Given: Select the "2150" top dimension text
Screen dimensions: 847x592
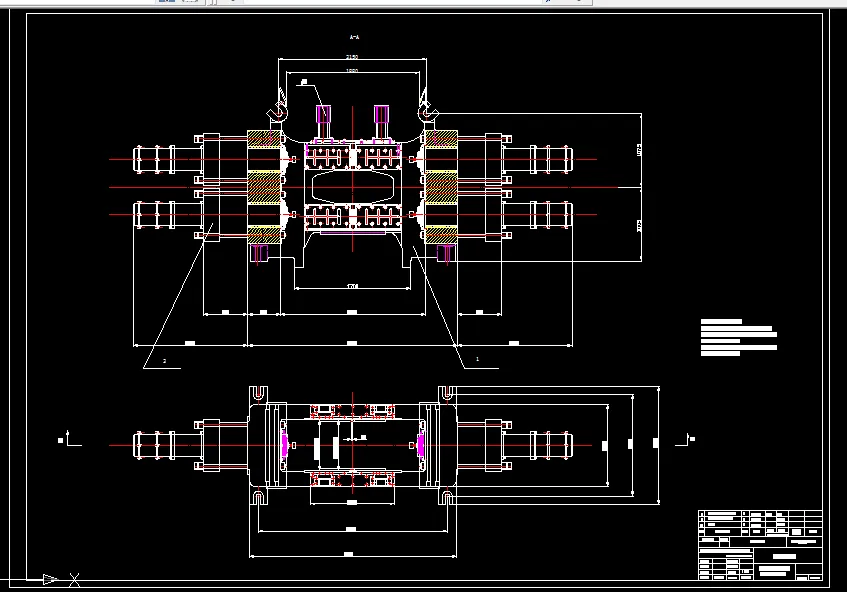Looking at the screenshot, I should click(352, 57).
